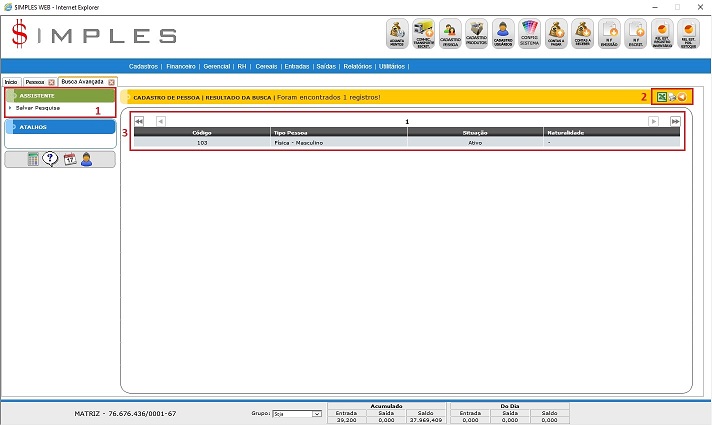
Task: Collapse the Assistente panel header
Action: (x=60, y=95)
